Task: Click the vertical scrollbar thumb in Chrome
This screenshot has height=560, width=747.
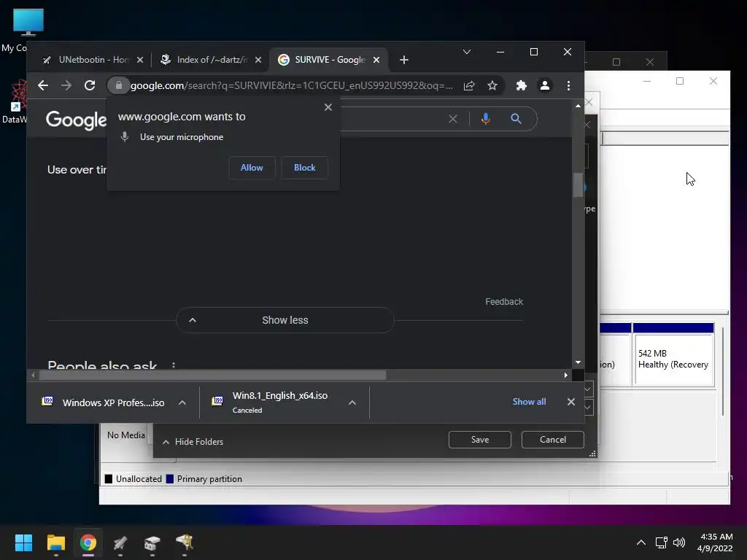Action: click(578, 184)
